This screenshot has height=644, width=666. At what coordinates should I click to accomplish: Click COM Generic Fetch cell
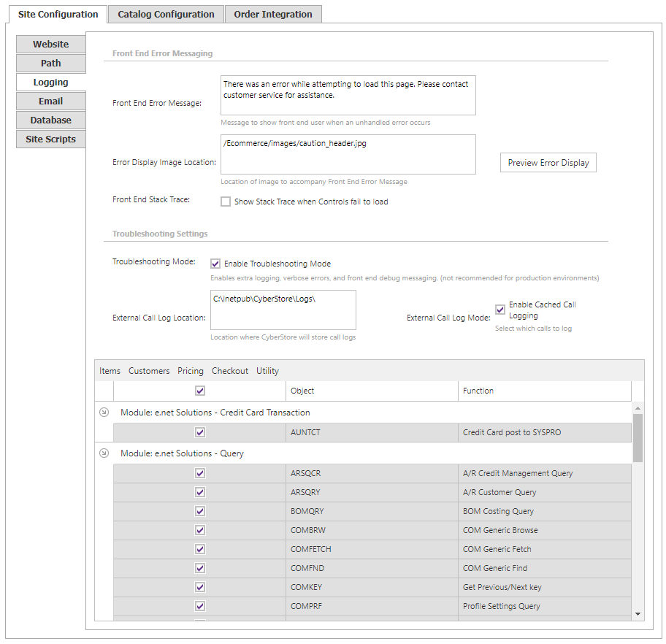tap(545, 549)
